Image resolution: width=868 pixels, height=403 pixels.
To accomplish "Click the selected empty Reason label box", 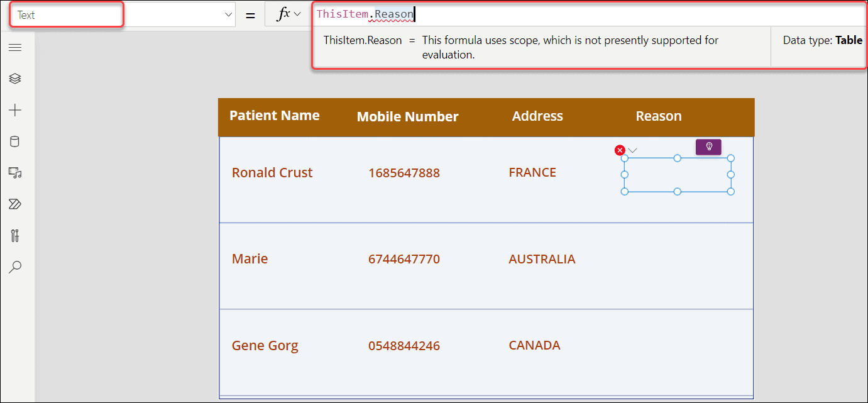I will 678,175.
